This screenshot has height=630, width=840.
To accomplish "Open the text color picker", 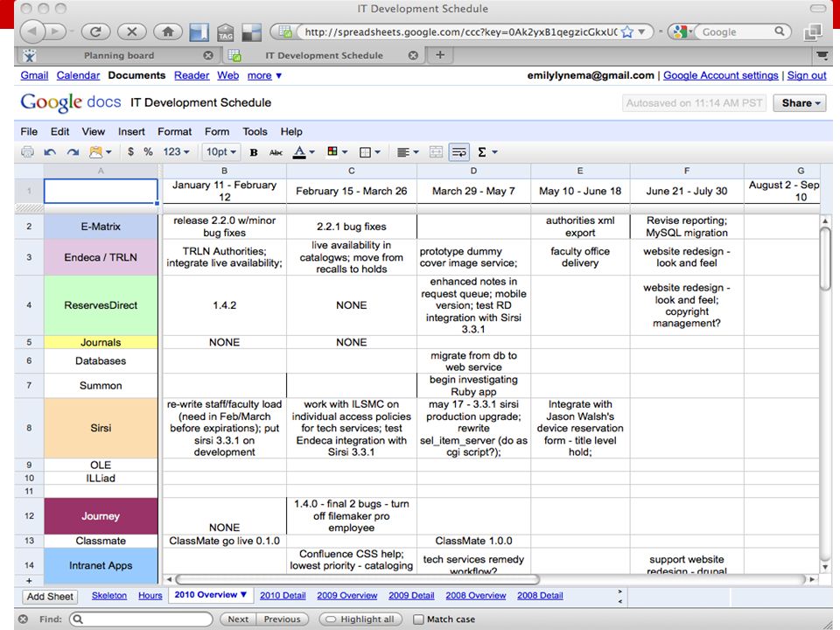I will pyautogui.click(x=304, y=152).
